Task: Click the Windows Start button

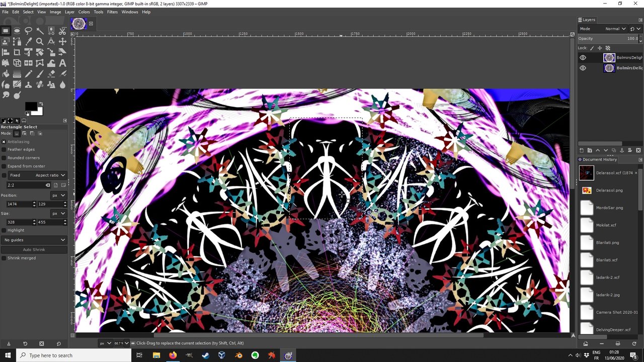Action: click(x=8, y=355)
